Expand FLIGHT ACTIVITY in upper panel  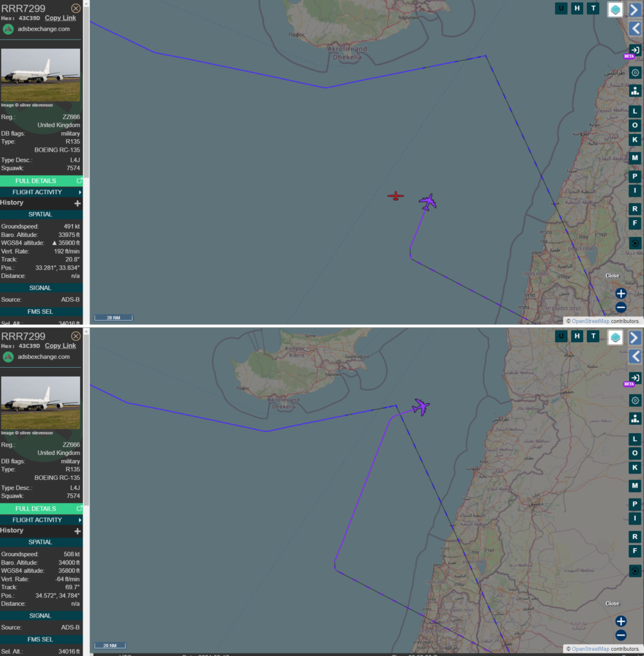[x=42, y=192]
